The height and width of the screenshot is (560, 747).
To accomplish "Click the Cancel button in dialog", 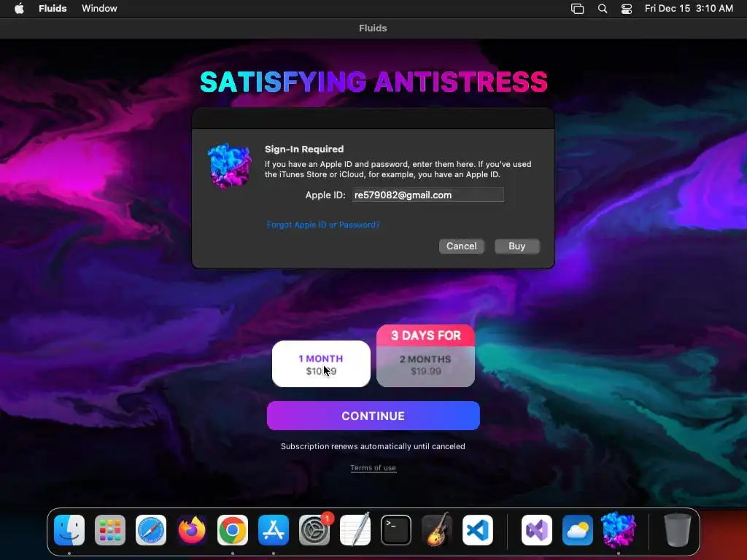I will coord(461,246).
